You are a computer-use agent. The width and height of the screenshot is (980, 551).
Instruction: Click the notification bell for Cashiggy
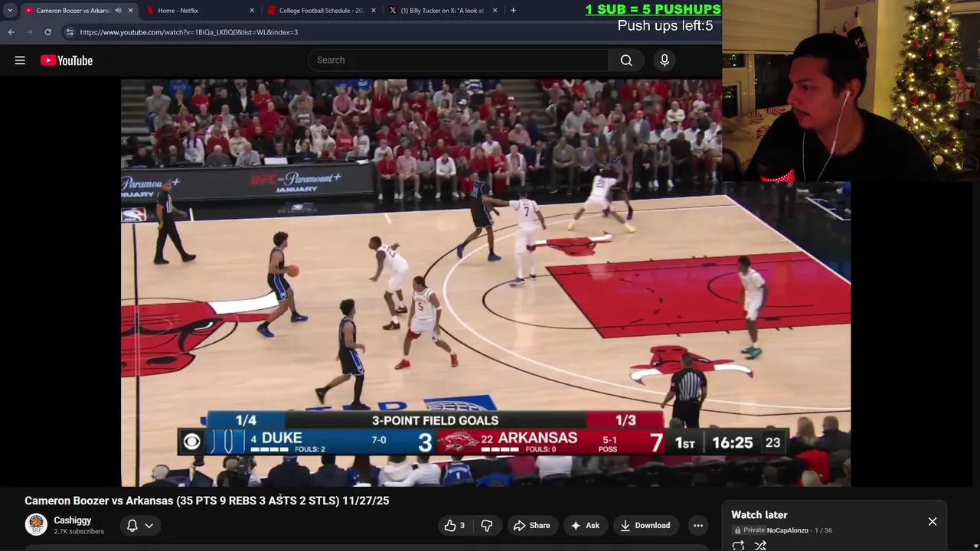coord(132,525)
